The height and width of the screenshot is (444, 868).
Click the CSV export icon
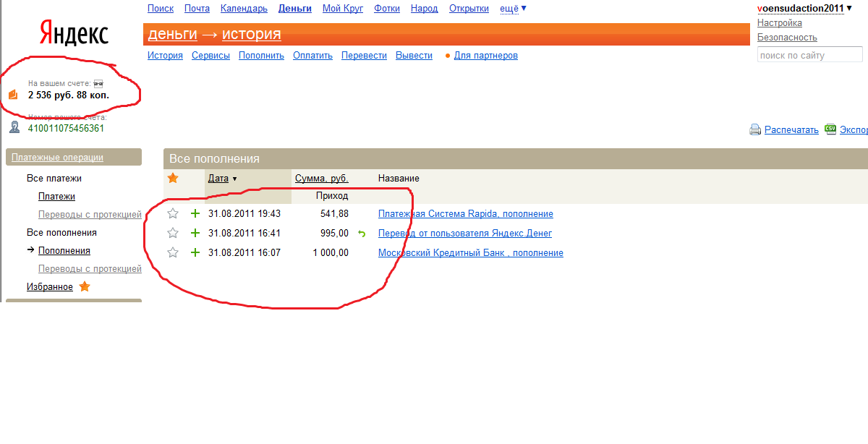[x=830, y=129]
